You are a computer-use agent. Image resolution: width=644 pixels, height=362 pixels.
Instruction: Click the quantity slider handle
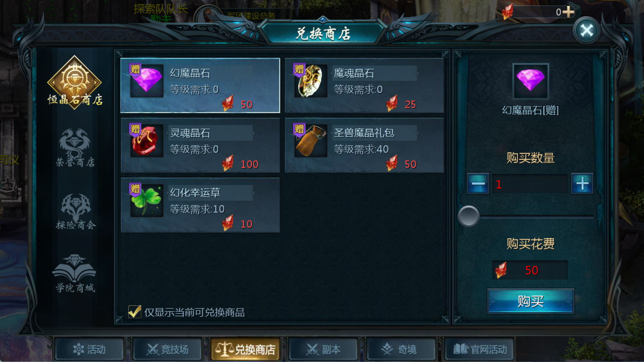click(469, 216)
